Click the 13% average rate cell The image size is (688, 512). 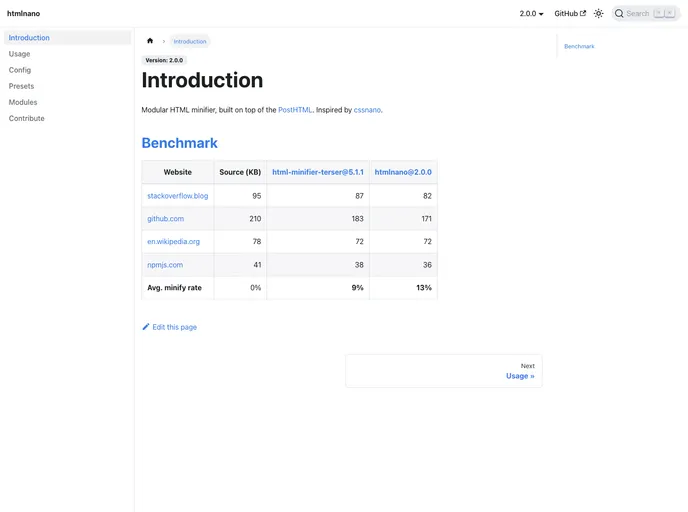[x=403, y=288]
